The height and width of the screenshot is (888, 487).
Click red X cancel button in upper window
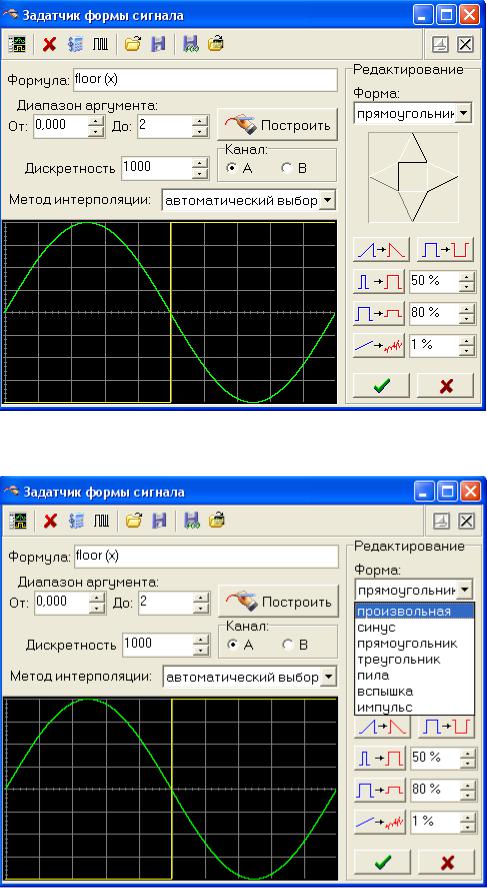tap(445, 386)
